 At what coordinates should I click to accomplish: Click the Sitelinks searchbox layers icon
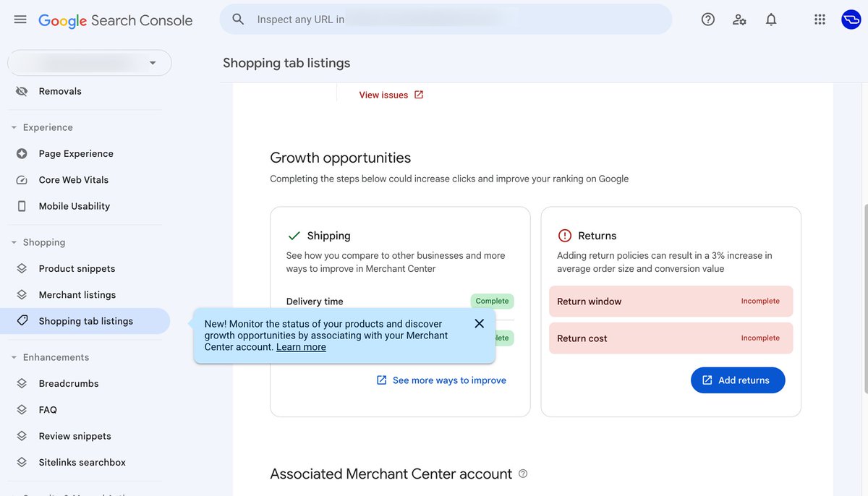click(x=22, y=462)
